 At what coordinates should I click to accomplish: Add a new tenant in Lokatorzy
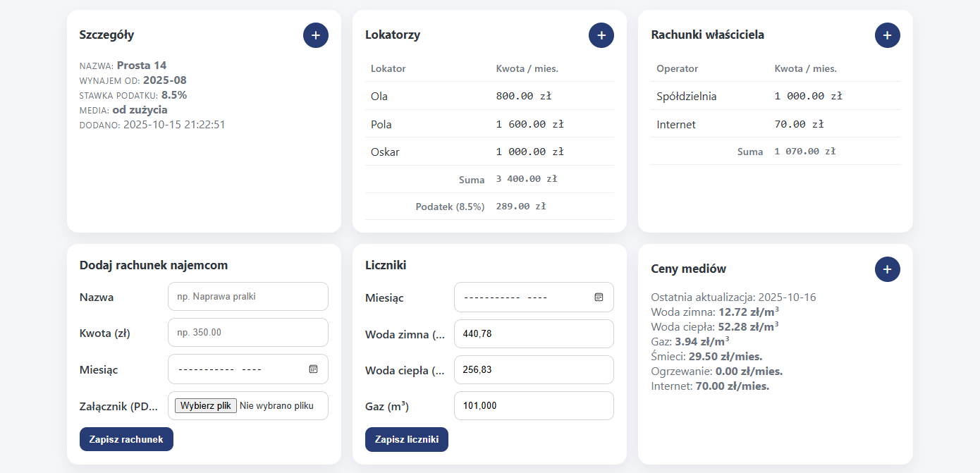[x=601, y=35]
